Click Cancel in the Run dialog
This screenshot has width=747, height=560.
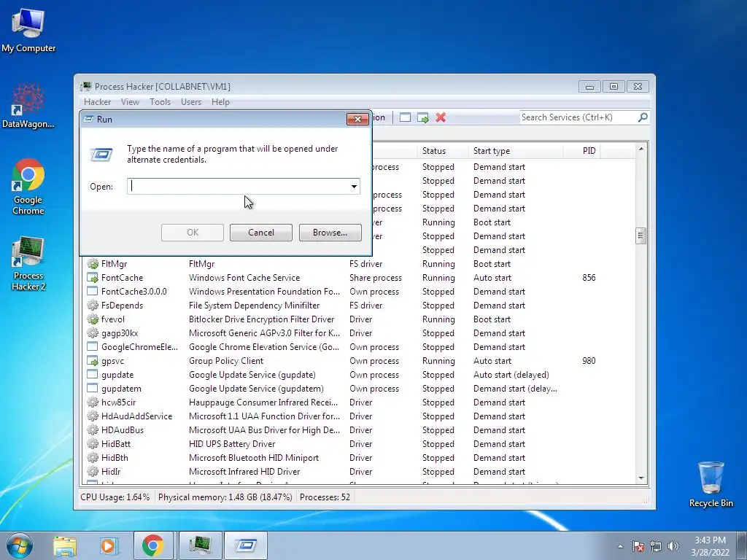[261, 233]
